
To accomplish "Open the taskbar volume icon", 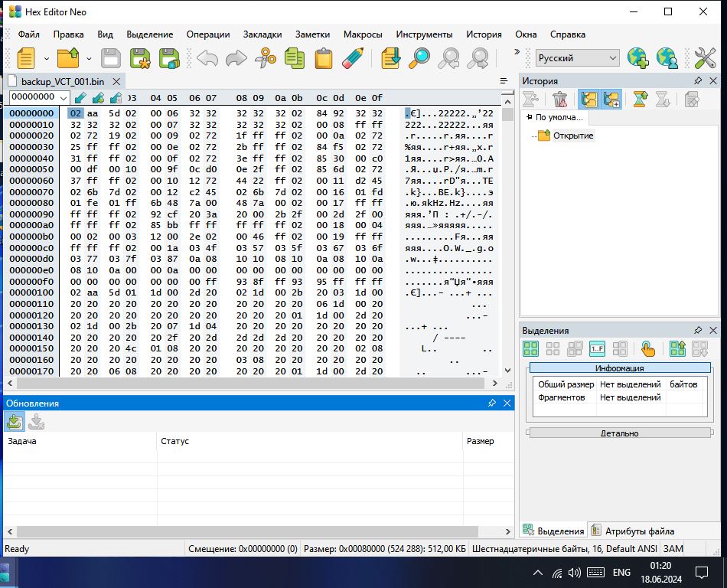I will pos(575,573).
